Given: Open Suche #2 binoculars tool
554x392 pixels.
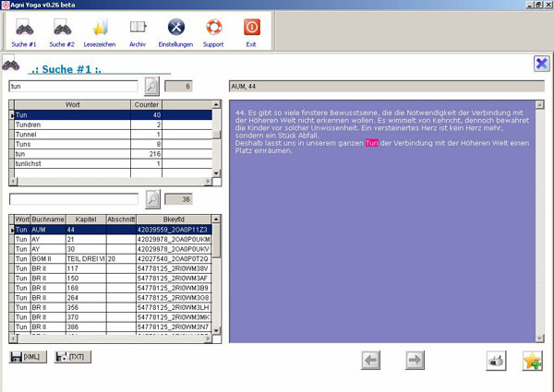Looking at the screenshot, I should (x=62, y=33).
